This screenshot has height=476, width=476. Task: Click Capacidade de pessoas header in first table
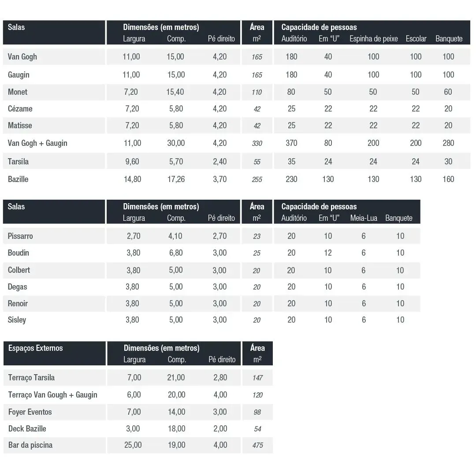(x=319, y=27)
